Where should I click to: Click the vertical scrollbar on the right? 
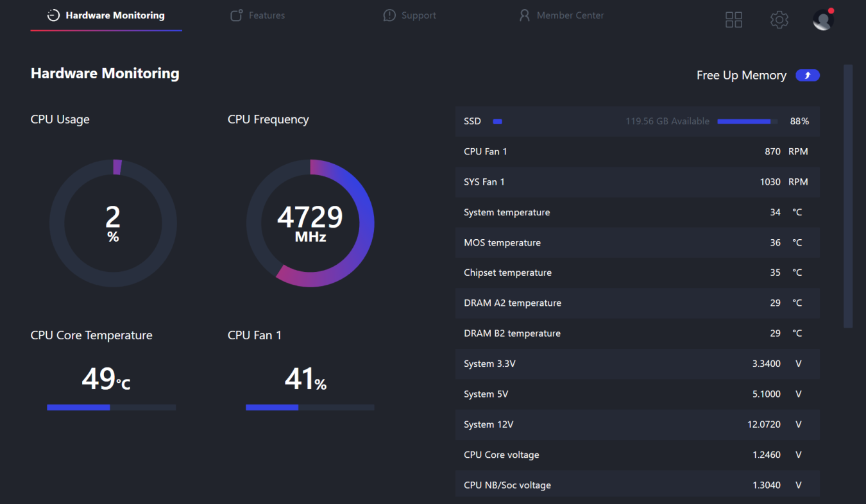pyautogui.click(x=848, y=196)
